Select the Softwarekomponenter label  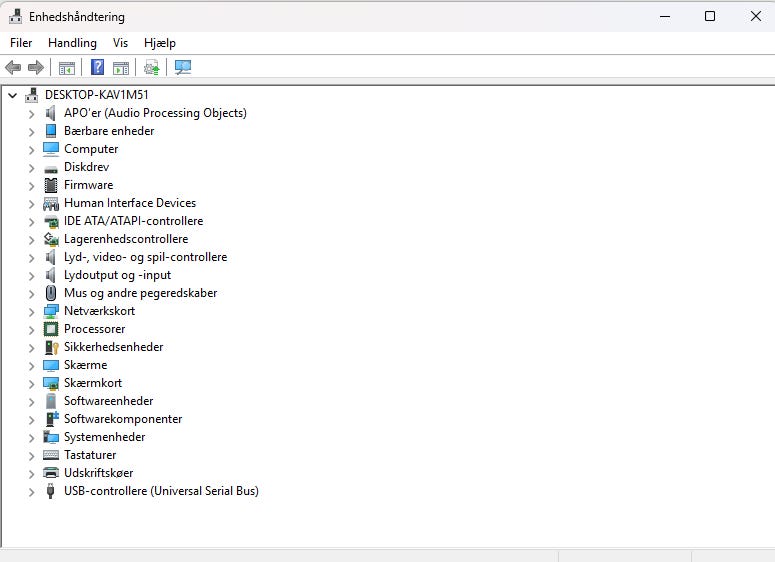tap(123, 419)
